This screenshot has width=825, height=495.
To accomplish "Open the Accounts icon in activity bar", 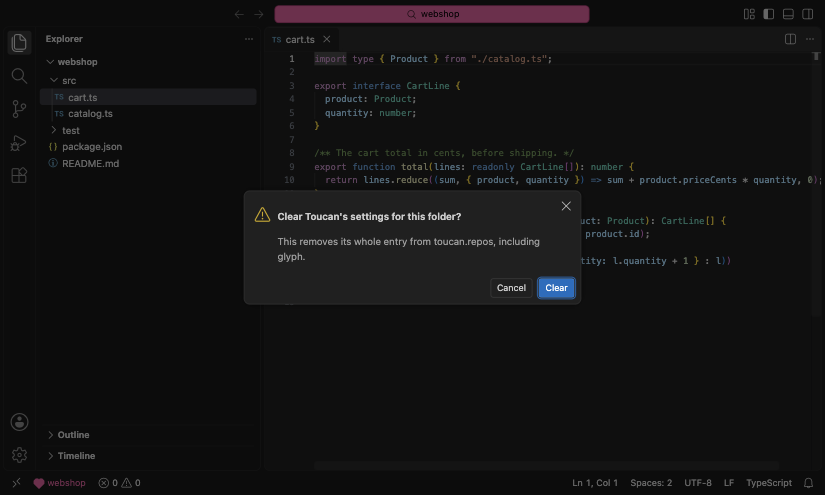I will (x=19, y=422).
